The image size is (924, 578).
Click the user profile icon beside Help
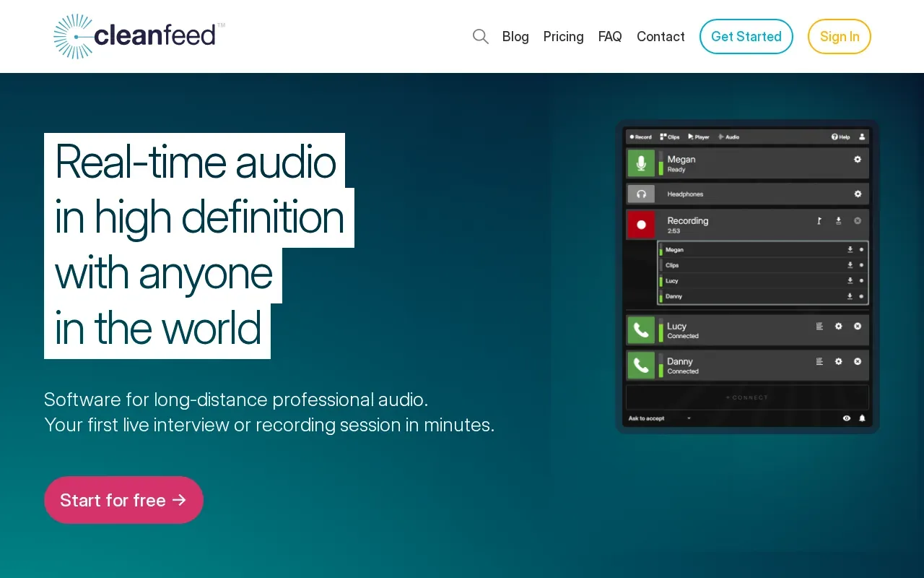click(861, 137)
